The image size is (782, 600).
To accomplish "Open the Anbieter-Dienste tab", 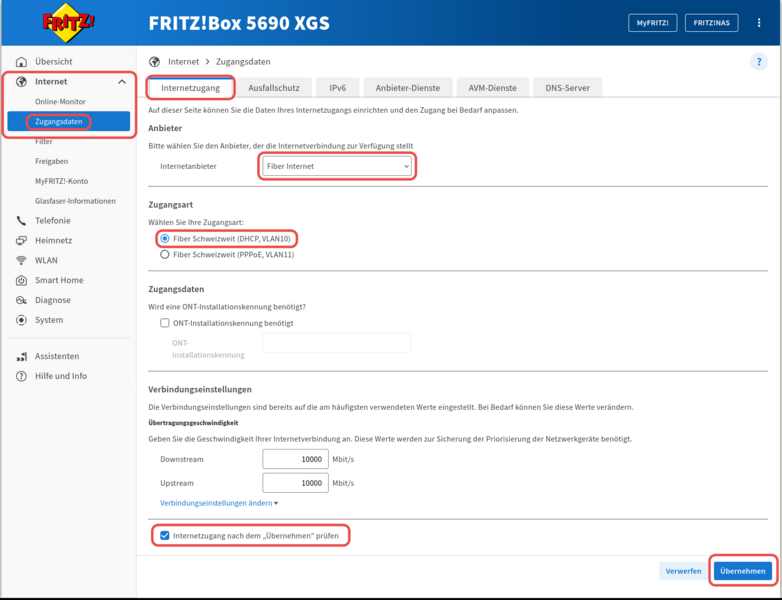I will pos(408,88).
